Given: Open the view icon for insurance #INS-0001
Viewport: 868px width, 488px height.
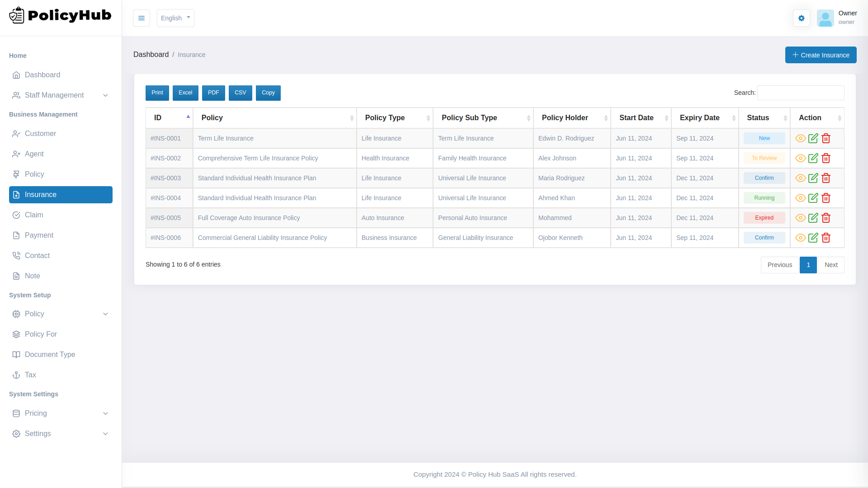Looking at the screenshot, I should 800,138.
